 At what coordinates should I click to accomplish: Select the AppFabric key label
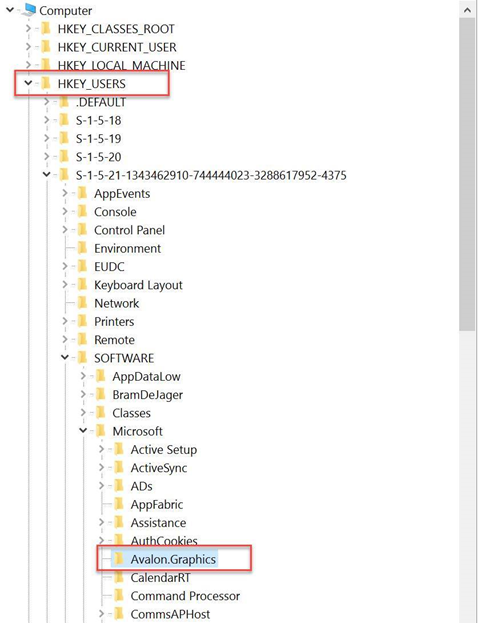click(x=157, y=505)
